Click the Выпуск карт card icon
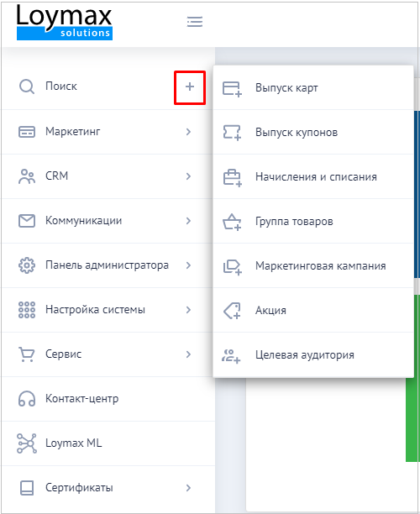 232,88
